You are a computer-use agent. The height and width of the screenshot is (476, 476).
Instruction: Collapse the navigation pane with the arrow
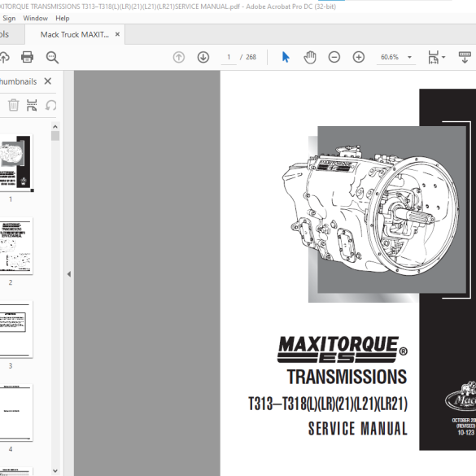[x=69, y=274]
